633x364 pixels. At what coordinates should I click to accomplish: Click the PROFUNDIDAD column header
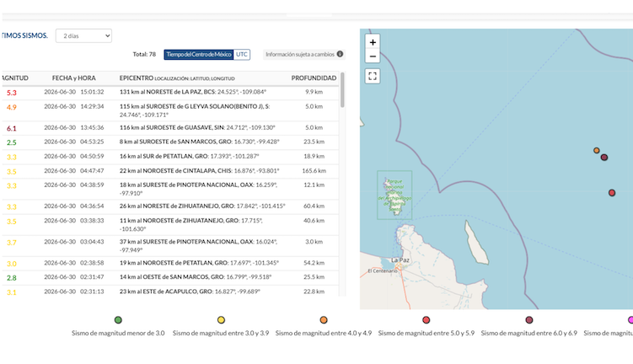(314, 78)
